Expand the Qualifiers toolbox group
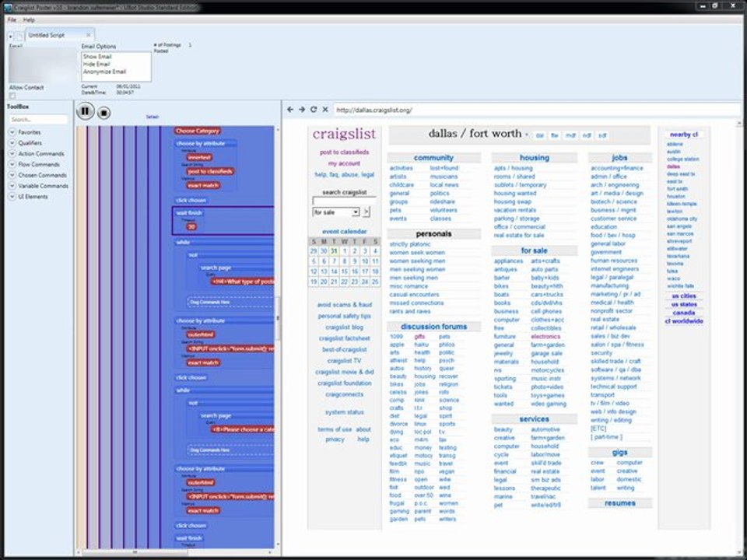This screenshot has height=560, width=747. click(x=12, y=143)
